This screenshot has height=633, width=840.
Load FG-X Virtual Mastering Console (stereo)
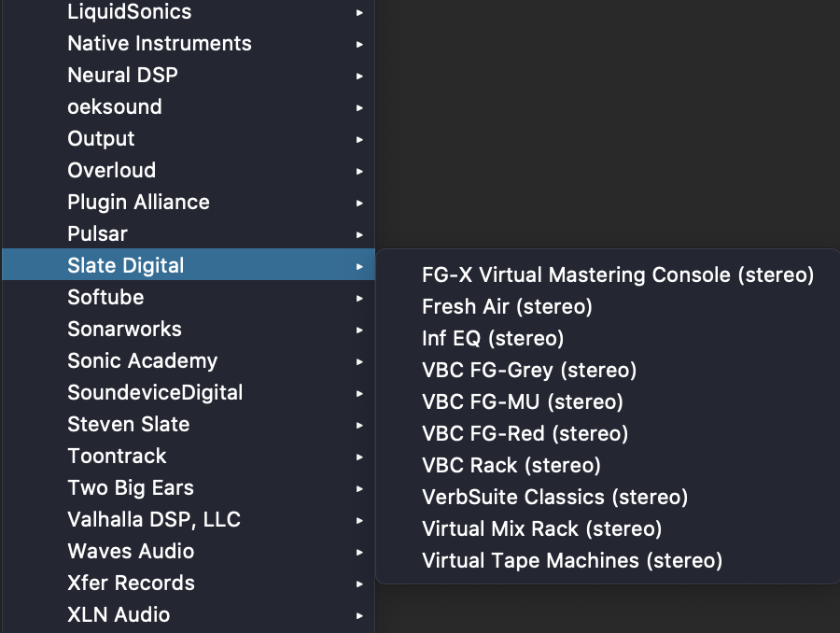pyautogui.click(x=608, y=275)
